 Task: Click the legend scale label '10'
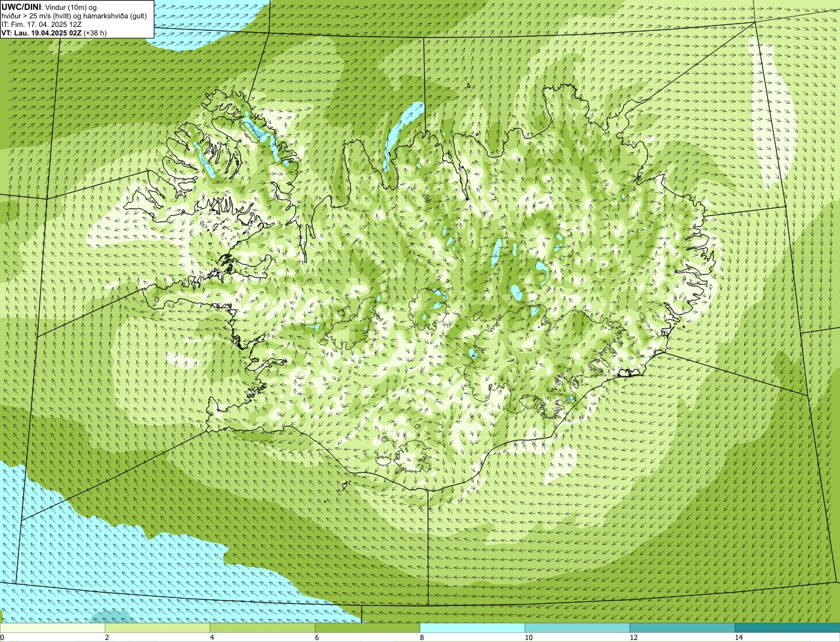(x=528, y=637)
